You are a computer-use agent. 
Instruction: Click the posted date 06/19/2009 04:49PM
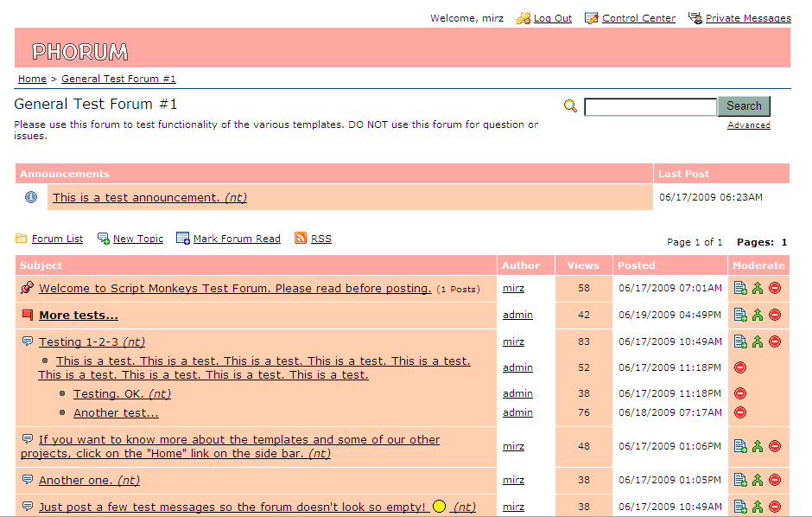[669, 315]
